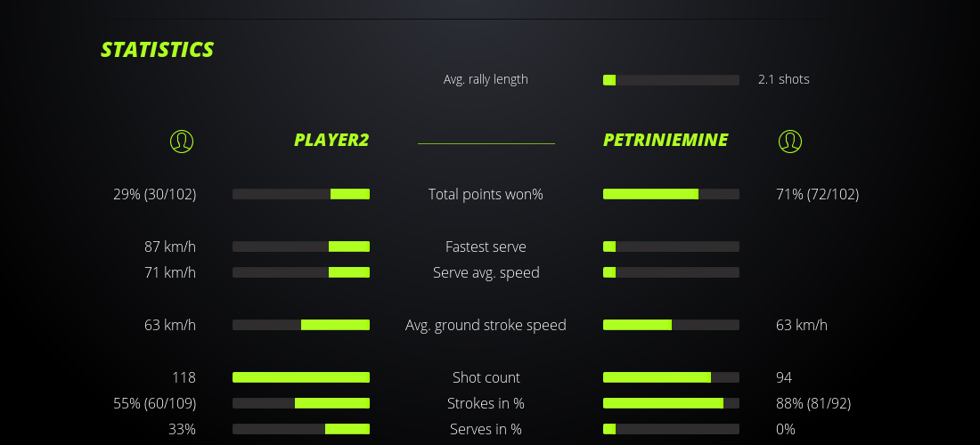Click Petriniemine's total points won bar
980x445 pixels.
[671, 194]
